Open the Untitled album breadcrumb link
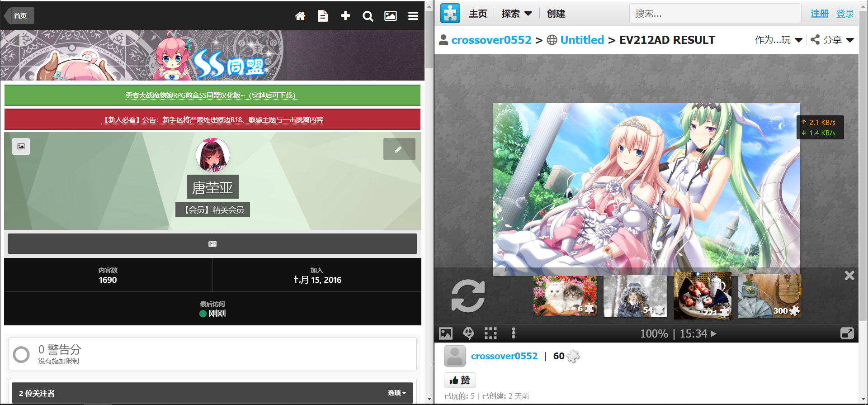This screenshot has height=405, width=868. (582, 40)
